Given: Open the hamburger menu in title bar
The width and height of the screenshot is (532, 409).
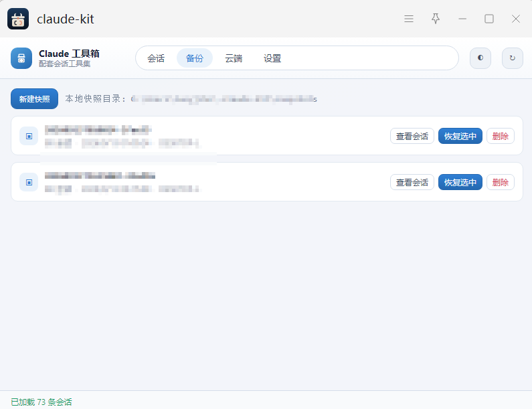Looking at the screenshot, I should (409, 19).
